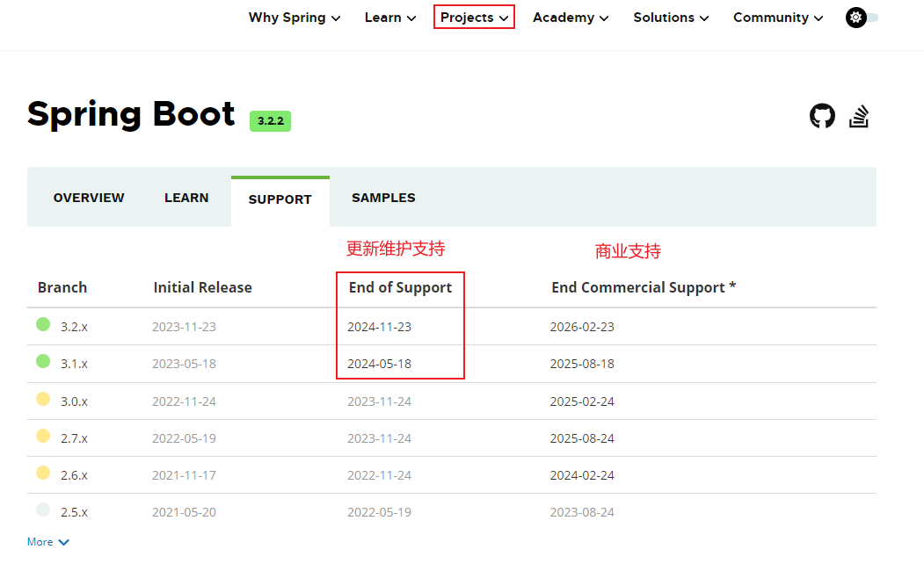924x564 pixels.
Task: Expand the More branches list
Action: tap(47, 542)
